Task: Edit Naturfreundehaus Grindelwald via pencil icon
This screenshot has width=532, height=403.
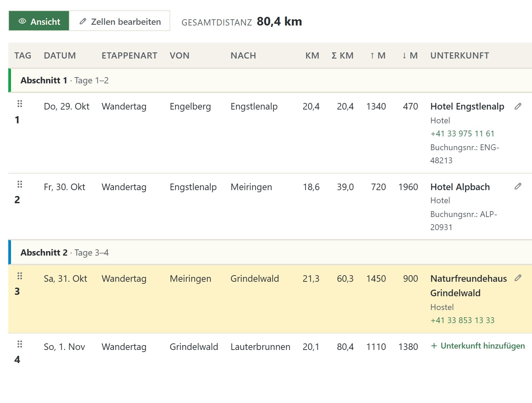Action: tap(518, 278)
